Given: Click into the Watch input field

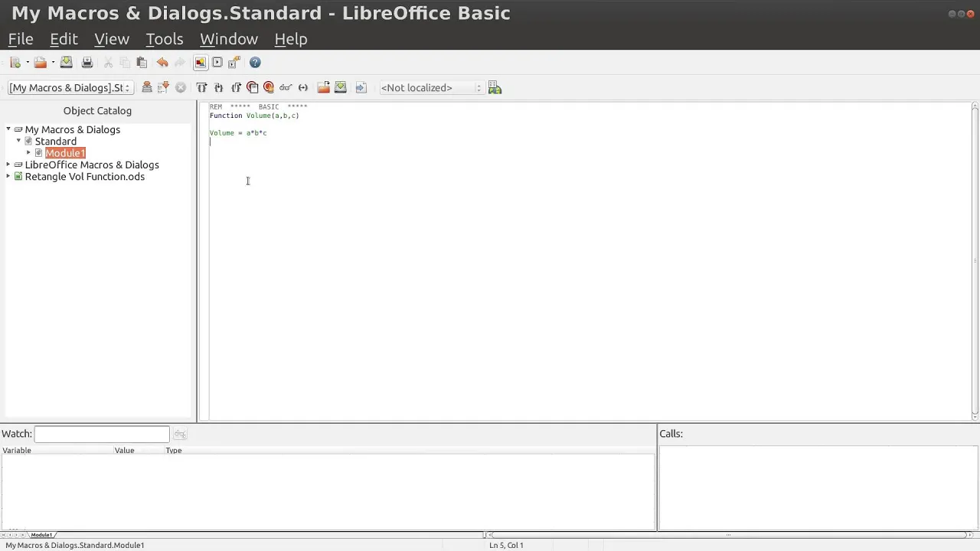Looking at the screenshot, I should click(102, 434).
